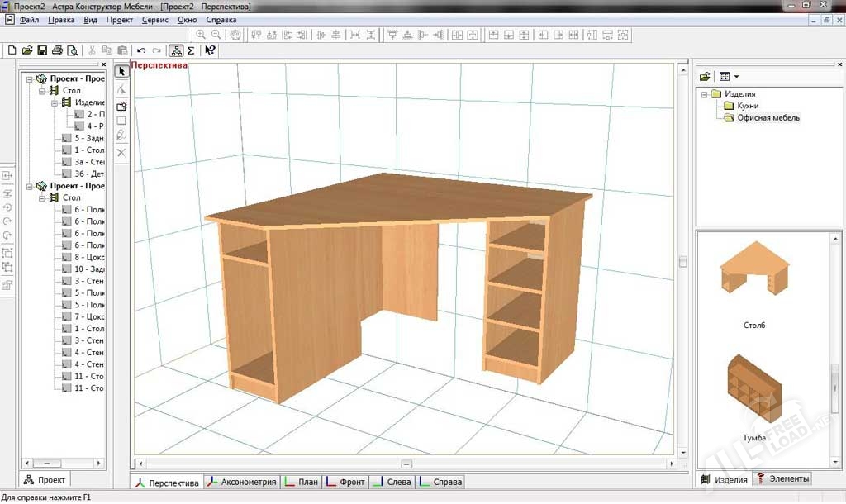The image size is (846, 504).
Task: Collapse the first Стол tree node
Action: pyautogui.click(x=41, y=91)
